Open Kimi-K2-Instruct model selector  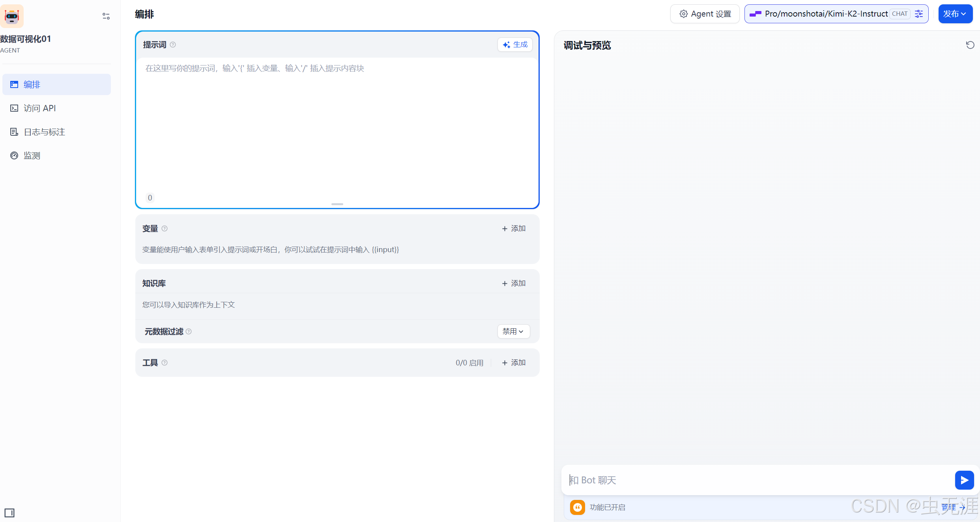(826, 14)
